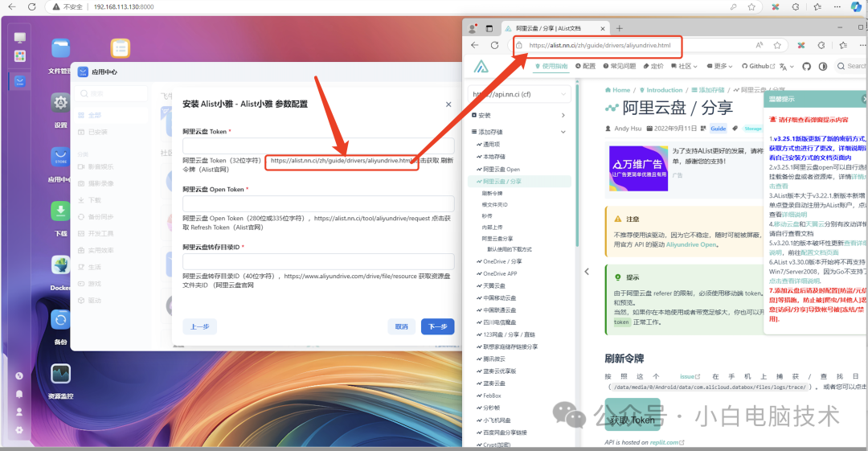
Task: Click the 阿里云盘转存目录ID input field
Action: 318,261
